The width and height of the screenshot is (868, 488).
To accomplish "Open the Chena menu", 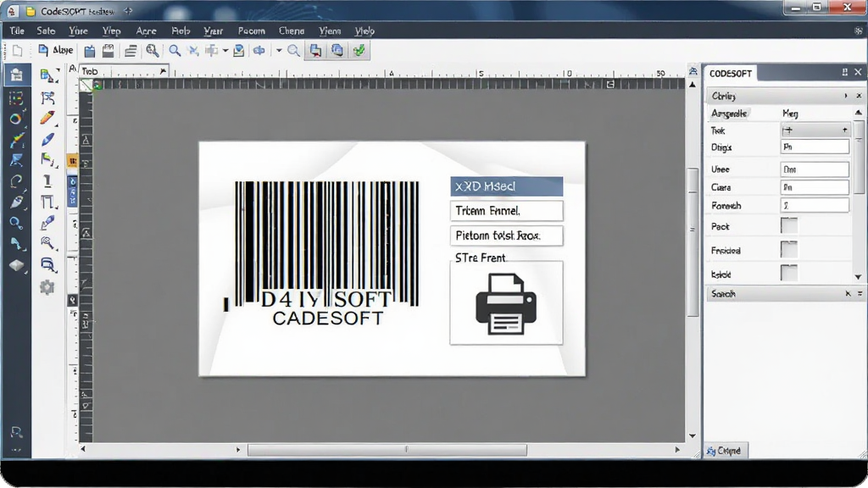I will click(x=292, y=31).
